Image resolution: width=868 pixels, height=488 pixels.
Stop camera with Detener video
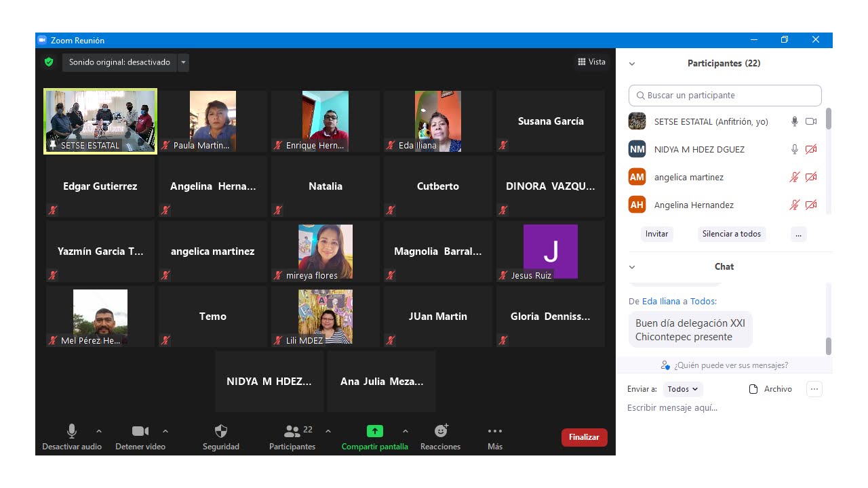pyautogui.click(x=140, y=431)
